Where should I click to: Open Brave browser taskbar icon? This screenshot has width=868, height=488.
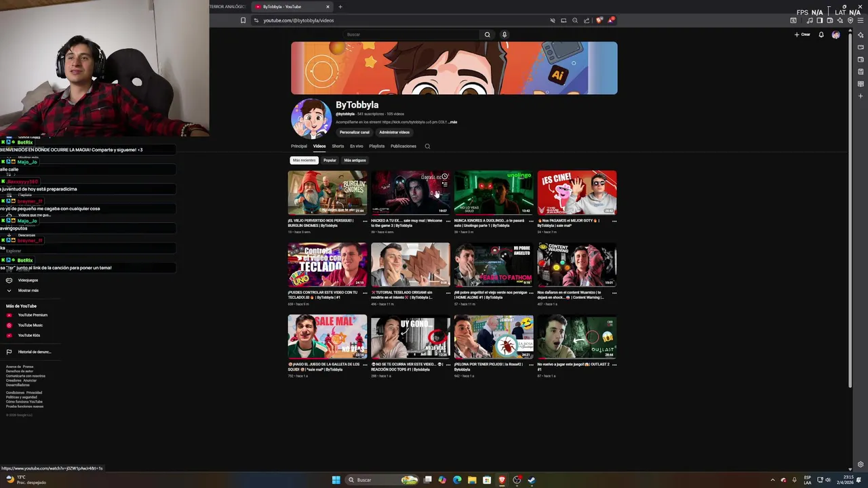(502, 480)
